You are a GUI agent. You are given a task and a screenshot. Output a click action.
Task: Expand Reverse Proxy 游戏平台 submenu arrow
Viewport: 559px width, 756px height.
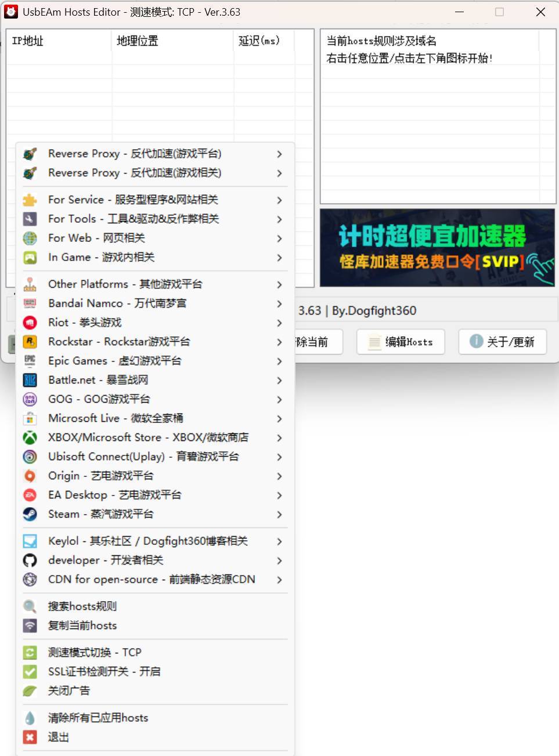click(x=279, y=154)
